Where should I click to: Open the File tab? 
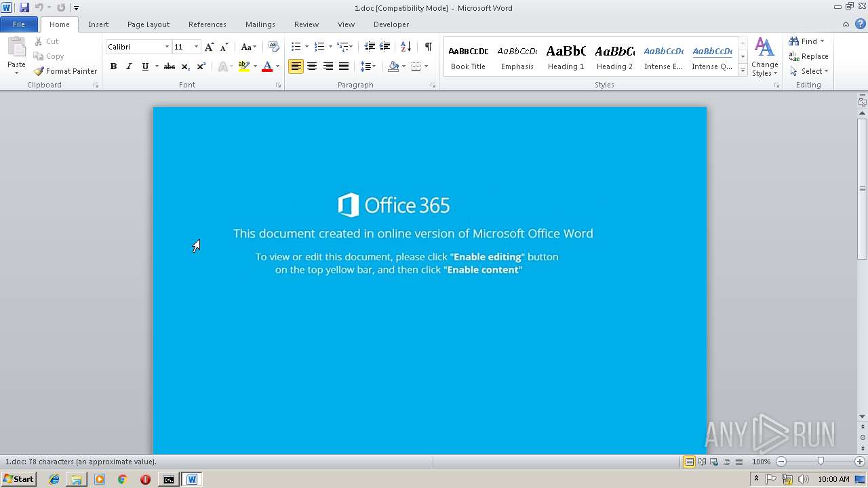coord(19,24)
